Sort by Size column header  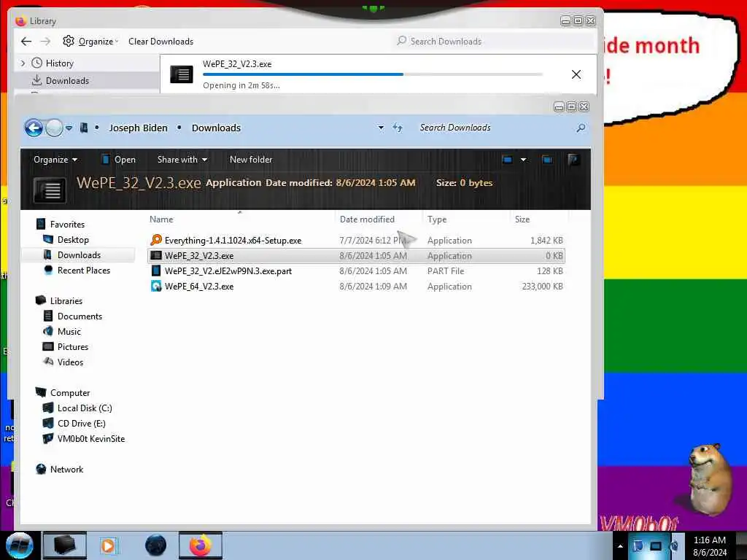[x=538, y=219]
